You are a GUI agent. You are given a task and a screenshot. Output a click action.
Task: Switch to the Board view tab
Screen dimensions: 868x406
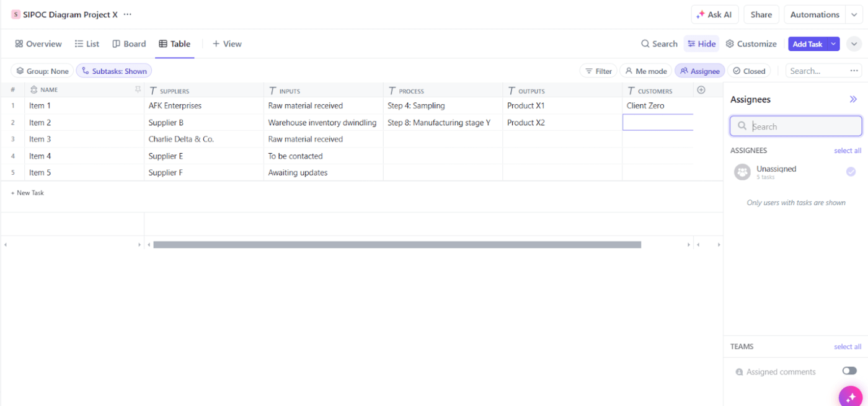129,44
